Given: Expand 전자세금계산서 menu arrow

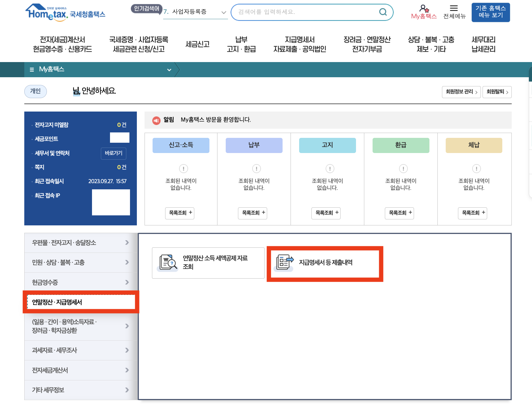Looking at the screenshot, I should pyautogui.click(x=127, y=370).
